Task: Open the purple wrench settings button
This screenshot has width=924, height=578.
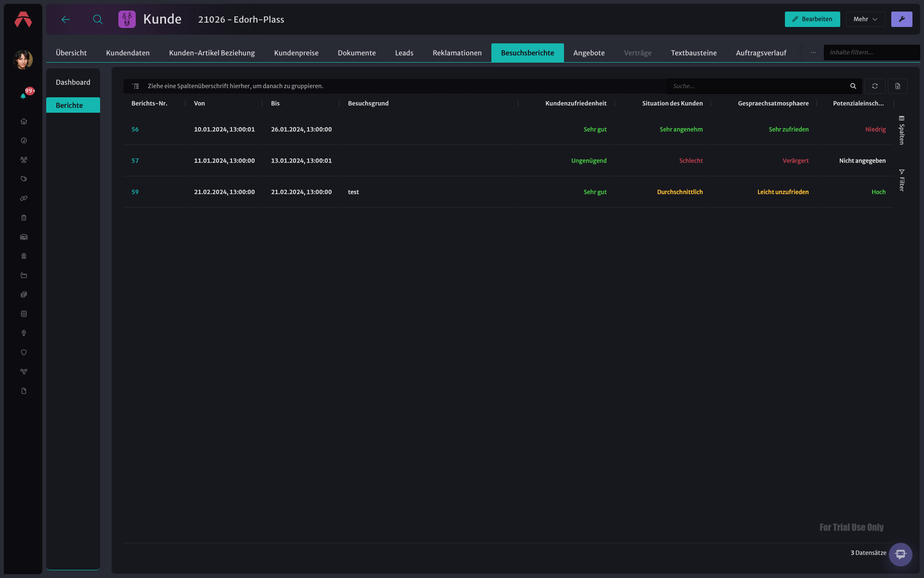Action: 902,19
